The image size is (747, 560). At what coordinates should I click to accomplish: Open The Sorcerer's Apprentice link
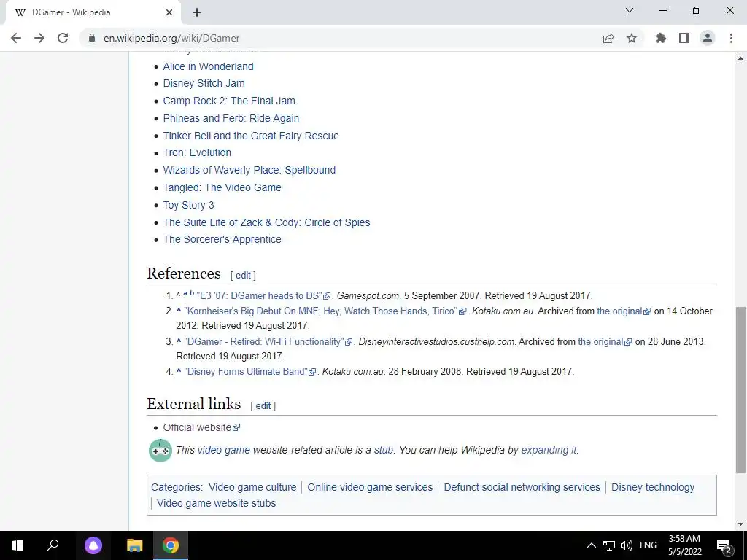pyautogui.click(x=222, y=239)
